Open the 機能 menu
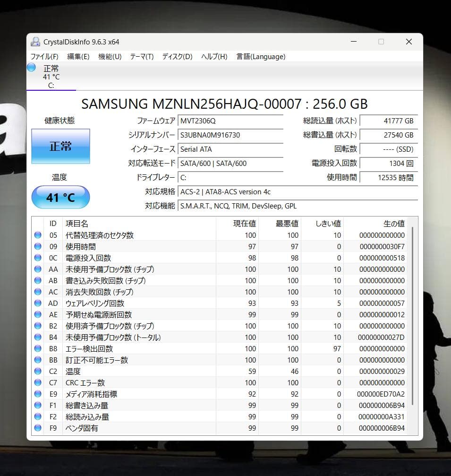This screenshot has height=476, width=451. (110, 57)
